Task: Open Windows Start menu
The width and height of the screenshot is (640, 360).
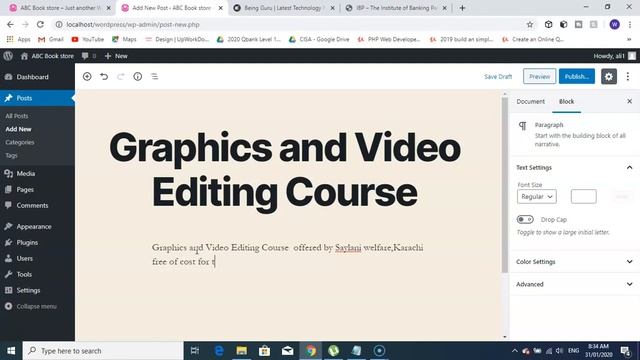Action: point(11,351)
